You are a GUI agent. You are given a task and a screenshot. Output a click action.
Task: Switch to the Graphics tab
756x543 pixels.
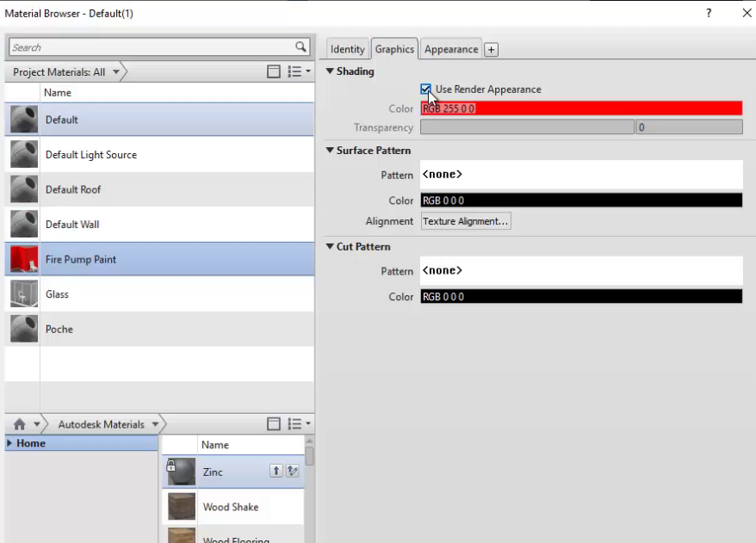point(394,49)
